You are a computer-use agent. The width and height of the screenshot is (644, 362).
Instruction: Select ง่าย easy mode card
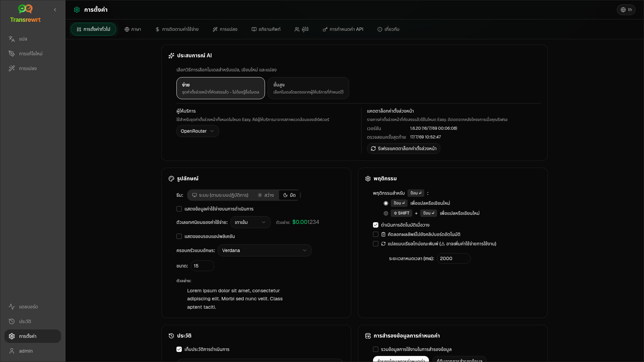[x=221, y=88]
